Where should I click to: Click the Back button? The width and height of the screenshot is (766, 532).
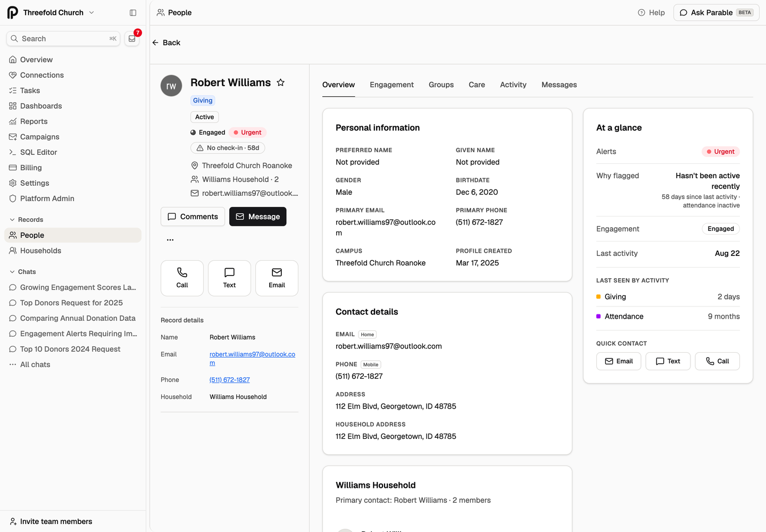pos(166,43)
